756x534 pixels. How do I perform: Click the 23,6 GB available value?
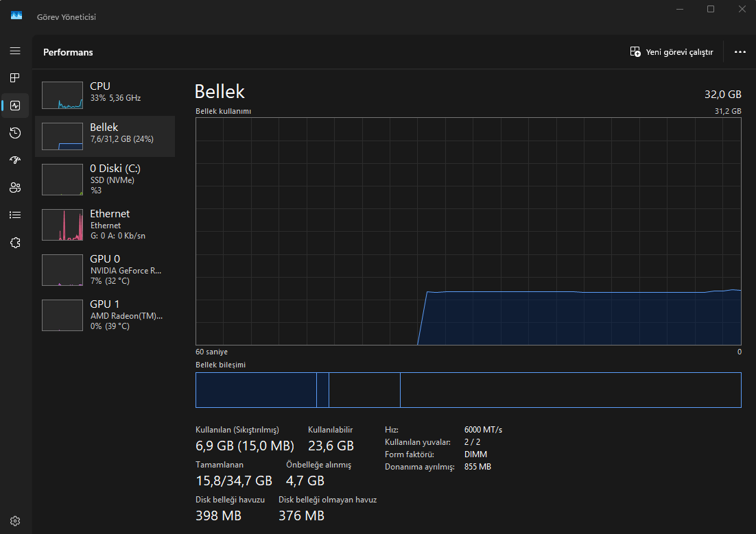coord(331,446)
